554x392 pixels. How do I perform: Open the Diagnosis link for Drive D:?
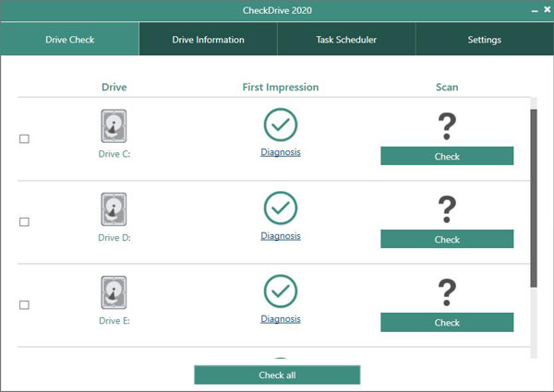[281, 236]
